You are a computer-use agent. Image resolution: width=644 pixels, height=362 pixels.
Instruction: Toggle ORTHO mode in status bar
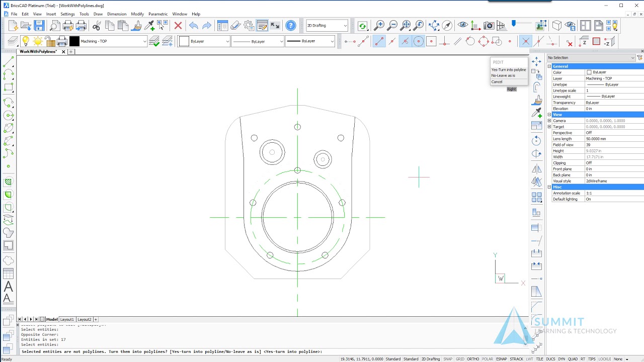coord(473,359)
